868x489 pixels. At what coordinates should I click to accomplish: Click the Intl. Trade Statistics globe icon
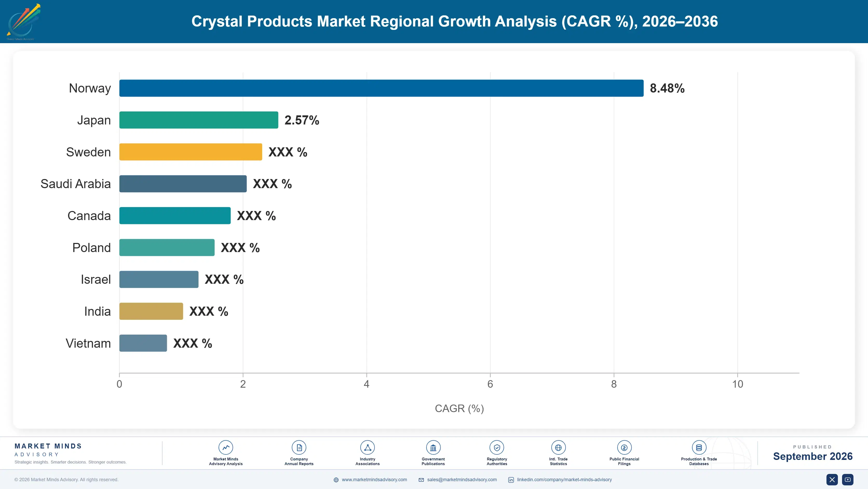click(x=558, y=447)
